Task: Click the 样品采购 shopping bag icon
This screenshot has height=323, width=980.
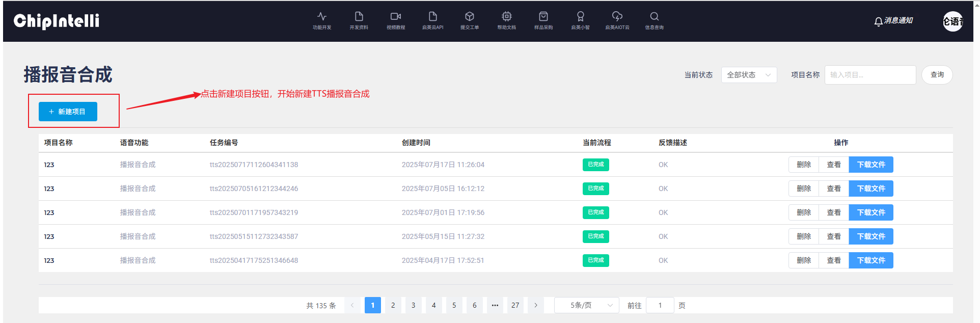Action: point(543,17)
